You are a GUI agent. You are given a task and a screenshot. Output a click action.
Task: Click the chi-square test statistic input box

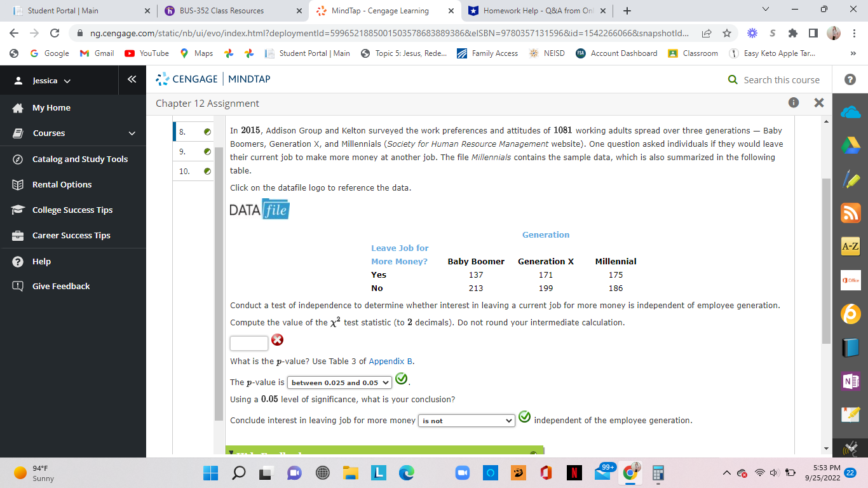click(248, 342)
